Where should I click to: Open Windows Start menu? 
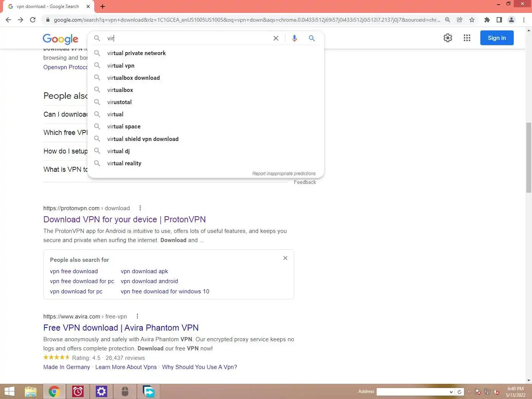(9, 391)
